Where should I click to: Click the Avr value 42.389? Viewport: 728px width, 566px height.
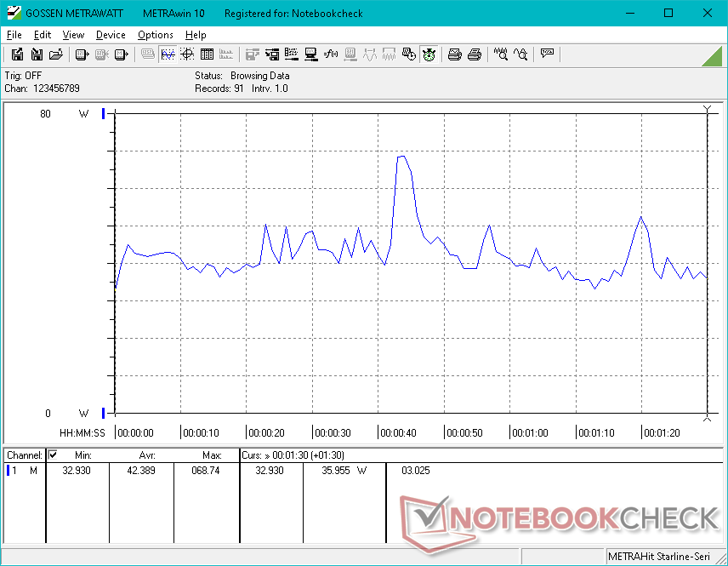coord(141,471)
